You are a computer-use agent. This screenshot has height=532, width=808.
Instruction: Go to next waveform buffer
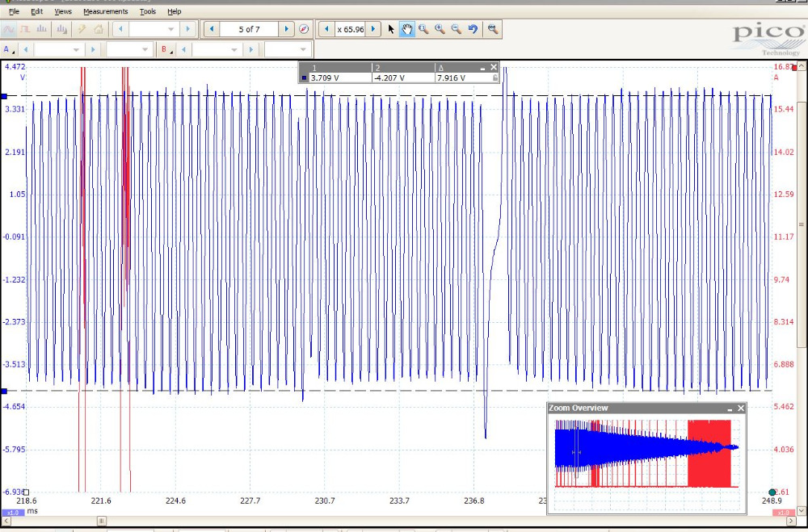(286, 29)
